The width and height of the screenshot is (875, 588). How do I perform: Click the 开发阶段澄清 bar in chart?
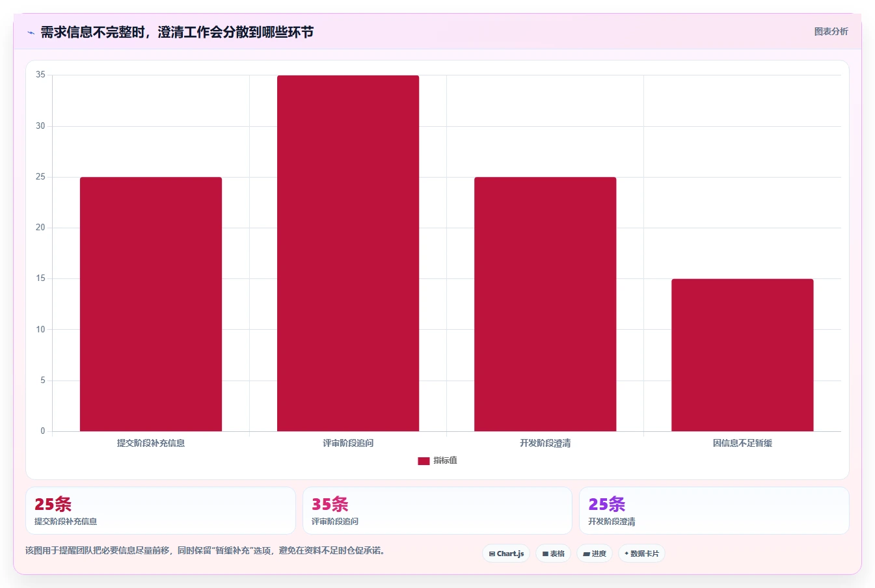pyautogui.click(x=545, y=304)
